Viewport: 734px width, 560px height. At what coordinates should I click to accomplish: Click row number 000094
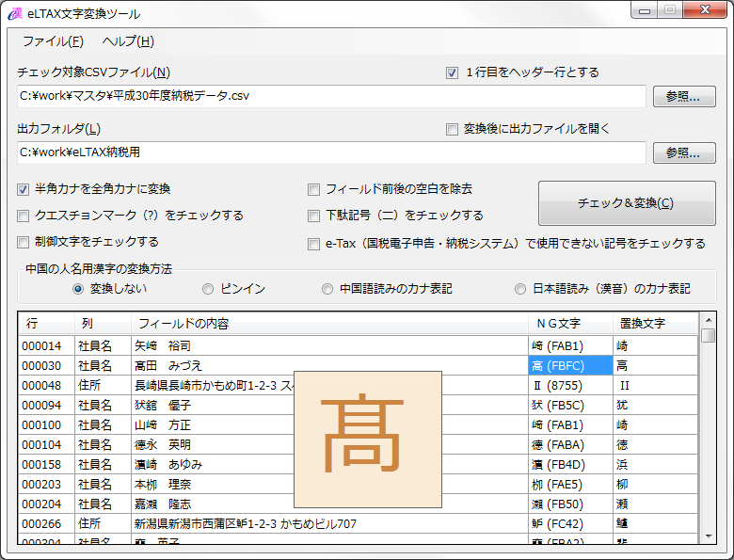click(x=46, y=405)
